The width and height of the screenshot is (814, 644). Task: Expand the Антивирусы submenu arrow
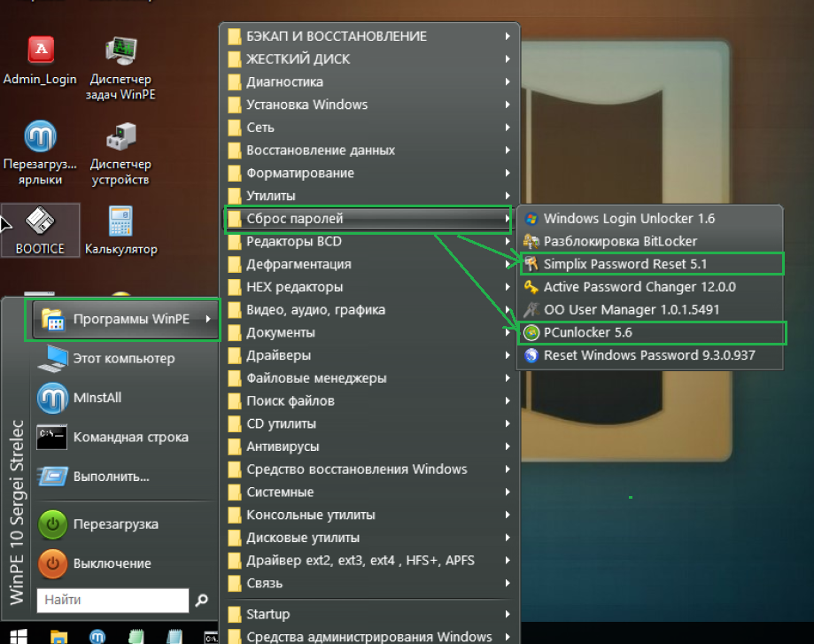click(508, 446)
